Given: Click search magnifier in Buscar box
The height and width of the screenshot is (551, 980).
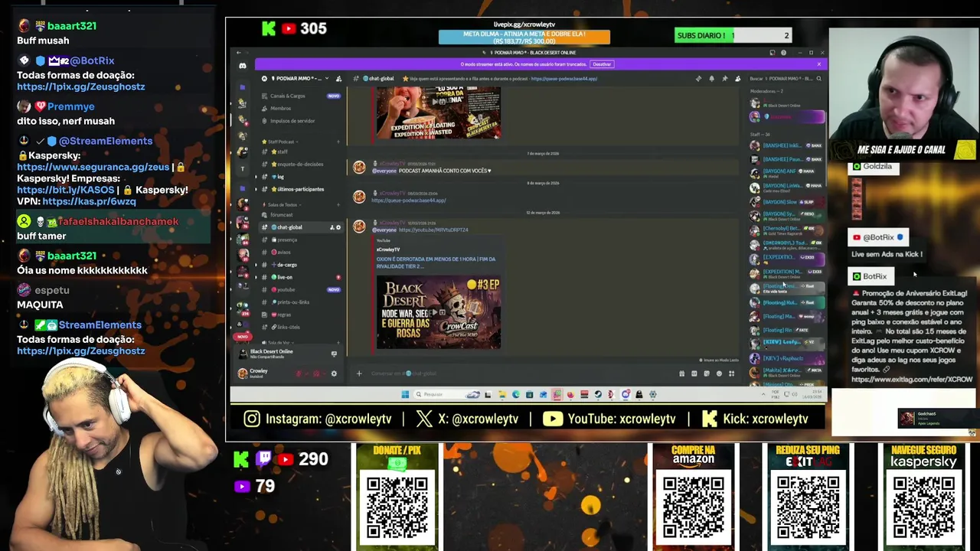Looking at the screenshot, I should [x=818, y=79].
